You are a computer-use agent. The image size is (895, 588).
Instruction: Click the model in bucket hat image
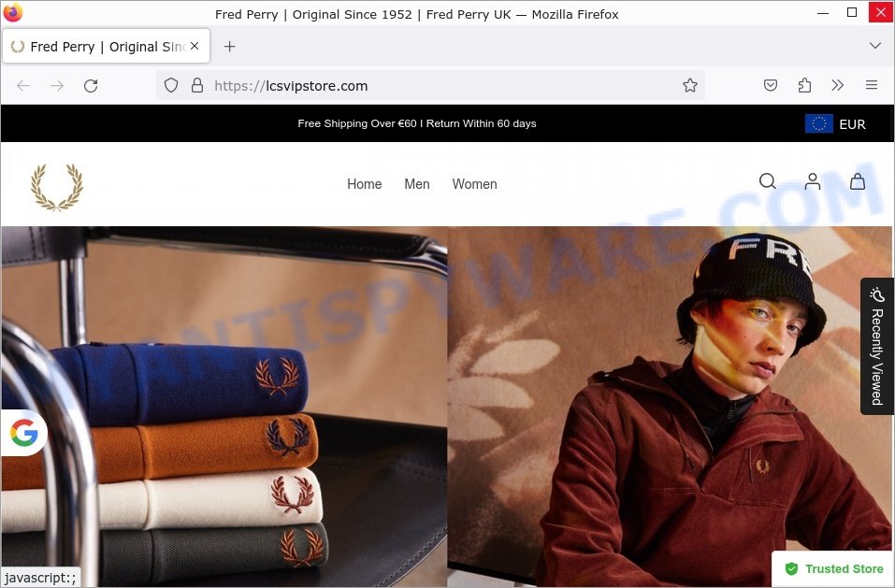click(x=671, y=407)
